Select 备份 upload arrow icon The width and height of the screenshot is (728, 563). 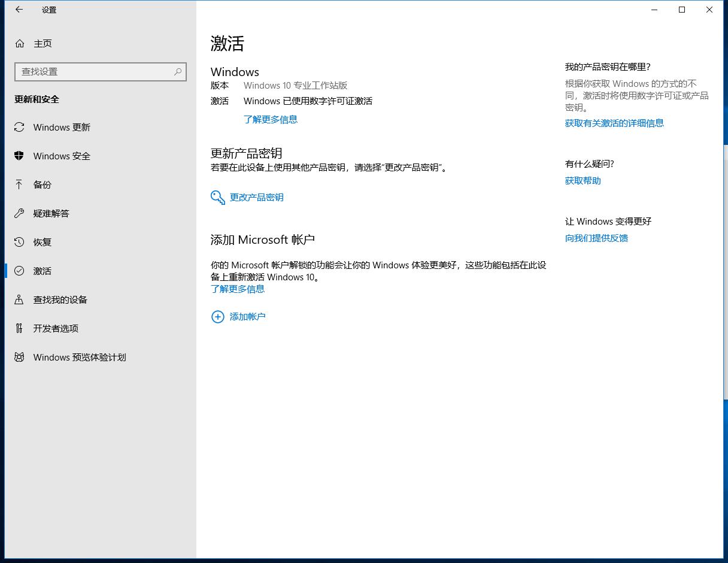(19, 184)
